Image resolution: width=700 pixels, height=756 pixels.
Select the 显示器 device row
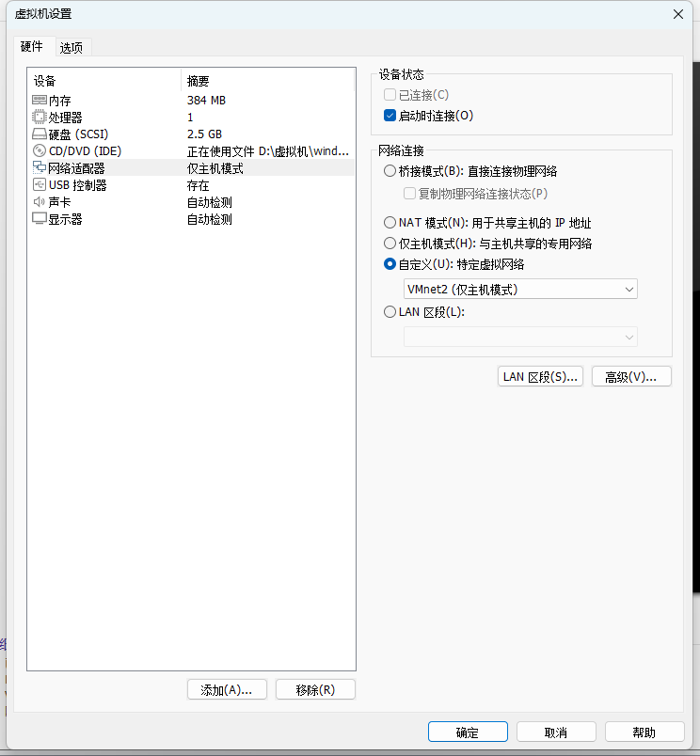(x=192, y=219)
